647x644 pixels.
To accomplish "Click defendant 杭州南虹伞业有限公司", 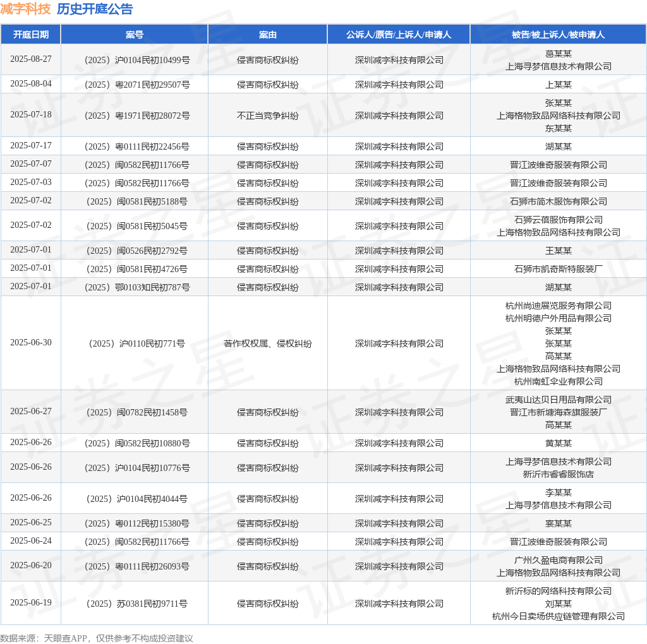I will coord(559,382).
